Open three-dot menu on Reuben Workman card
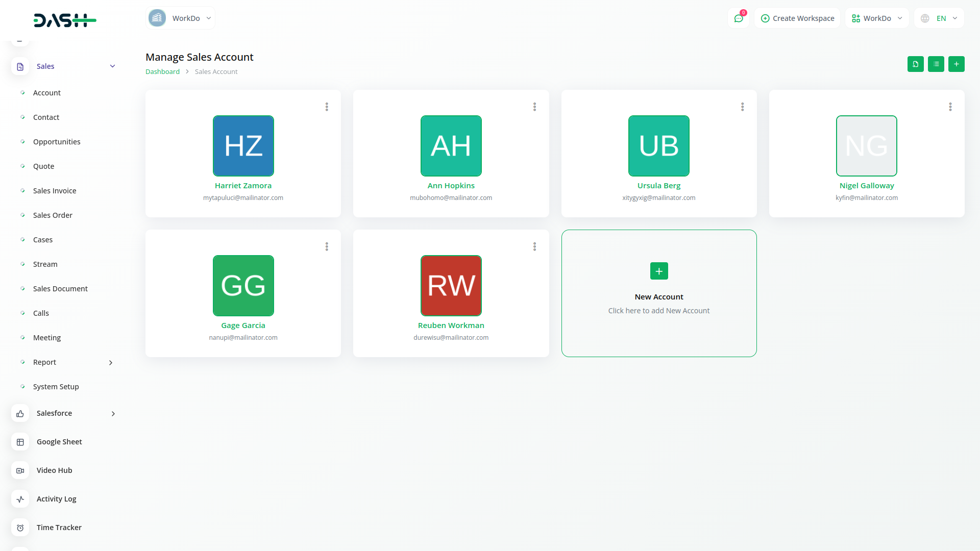 (534, 246)
